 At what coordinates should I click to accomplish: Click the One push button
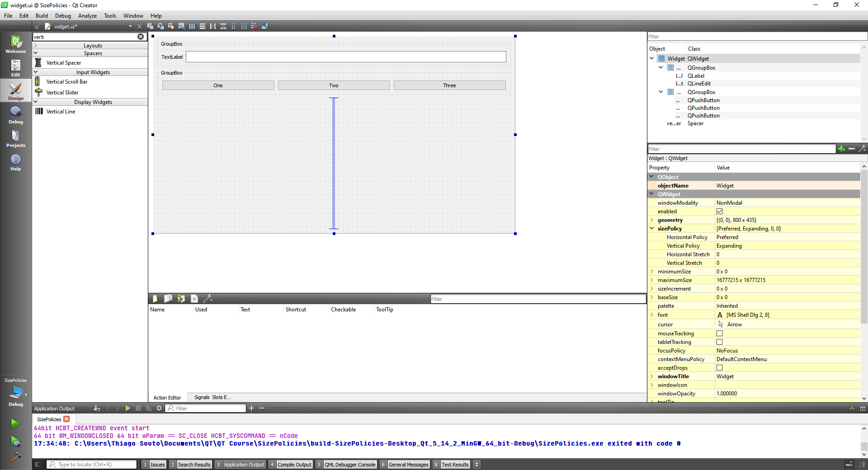click(218, 85)
